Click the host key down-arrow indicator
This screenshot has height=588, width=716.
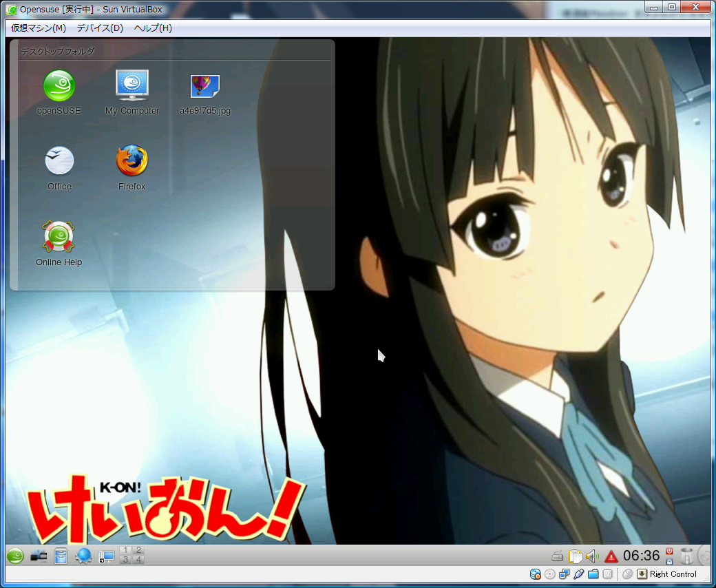click(642, 574)
